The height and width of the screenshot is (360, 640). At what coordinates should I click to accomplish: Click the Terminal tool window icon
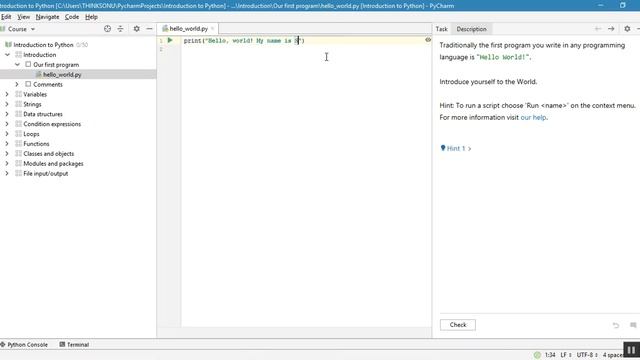tap(62, 344)
